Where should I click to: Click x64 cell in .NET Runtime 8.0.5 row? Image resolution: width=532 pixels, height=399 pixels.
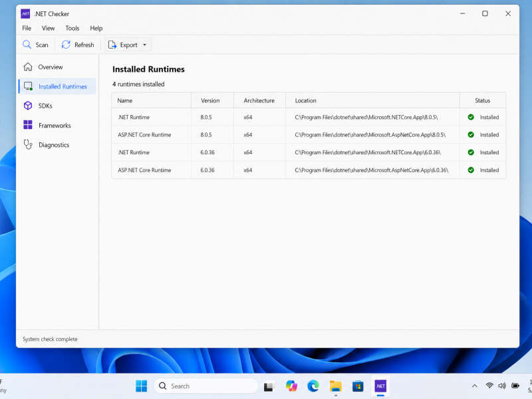[x=247, y=117]
